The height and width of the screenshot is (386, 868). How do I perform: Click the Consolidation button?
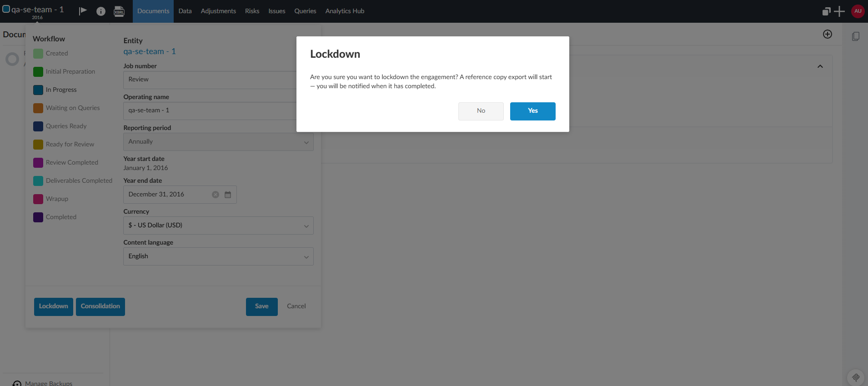pos(100,307)
